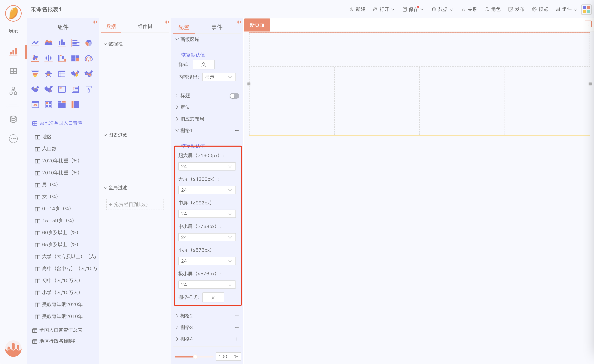Select the candlestick chart component
This screenshot has height=364, width=594.
pos(49,58)
